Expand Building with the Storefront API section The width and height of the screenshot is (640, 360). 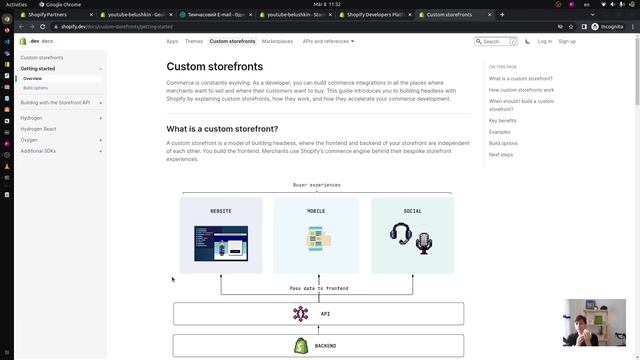point(101,103)
